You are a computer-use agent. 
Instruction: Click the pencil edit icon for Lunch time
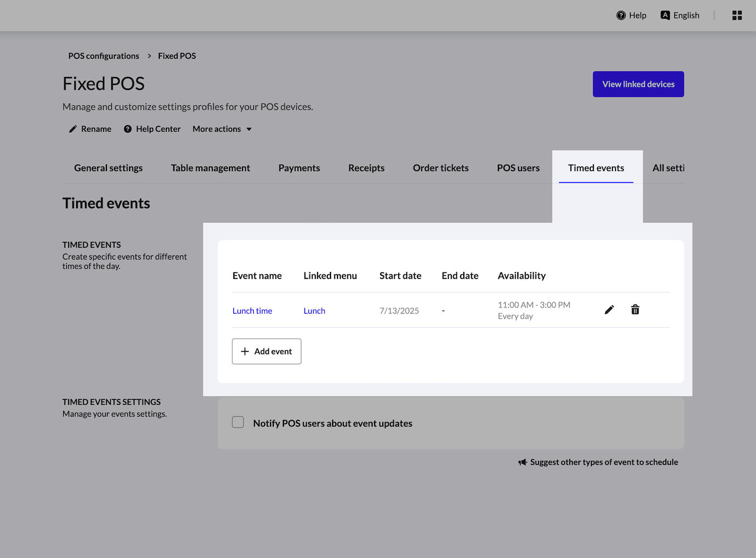[609, 310]
